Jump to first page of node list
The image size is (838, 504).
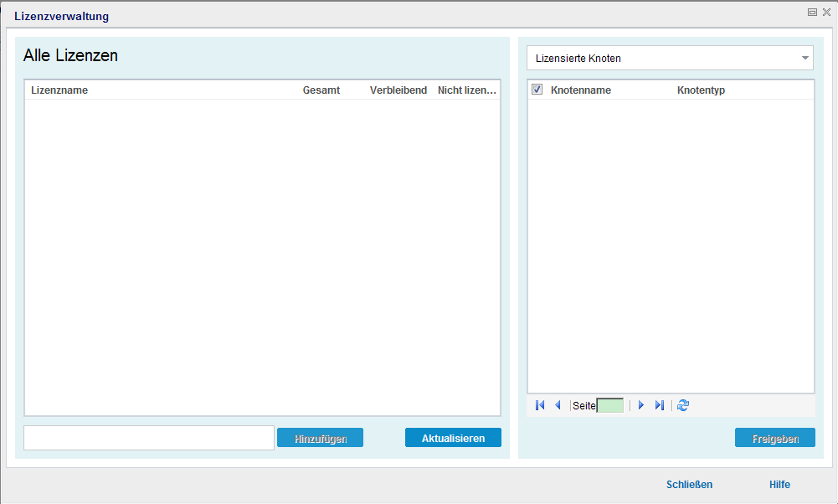point(539,405)
